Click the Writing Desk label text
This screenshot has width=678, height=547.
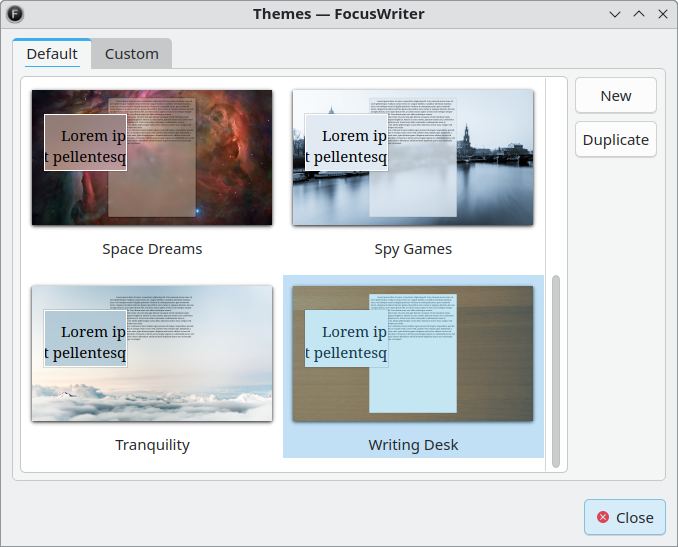click(x=413, y=445)
